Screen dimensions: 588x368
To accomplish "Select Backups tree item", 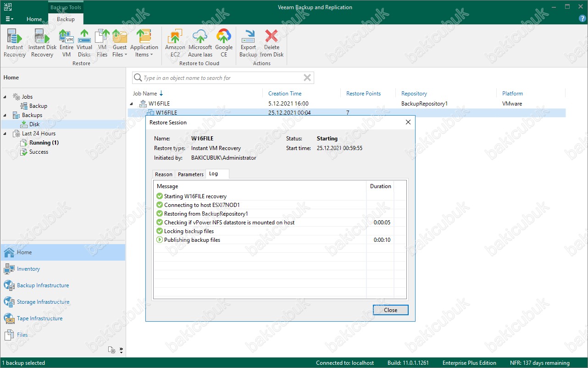I will coord(32,115).
